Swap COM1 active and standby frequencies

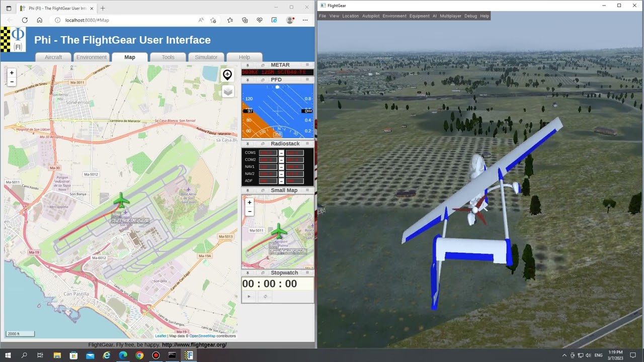click(281, 153)
